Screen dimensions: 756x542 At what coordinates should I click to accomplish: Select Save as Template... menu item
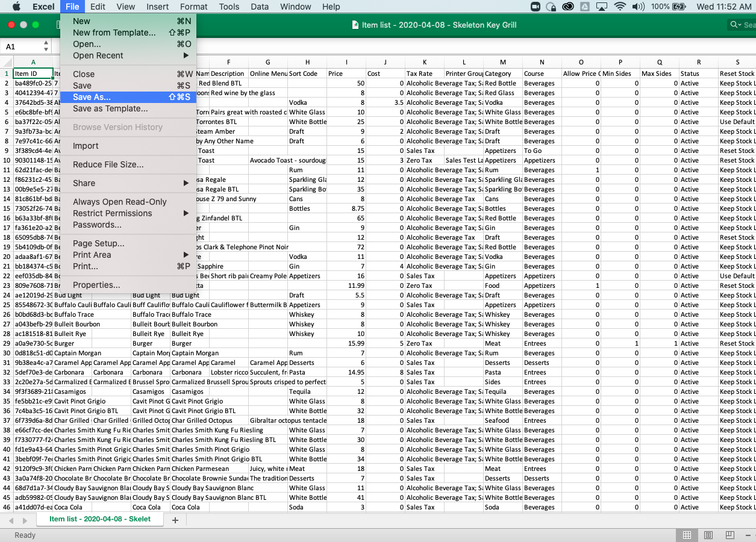(128, 108)
